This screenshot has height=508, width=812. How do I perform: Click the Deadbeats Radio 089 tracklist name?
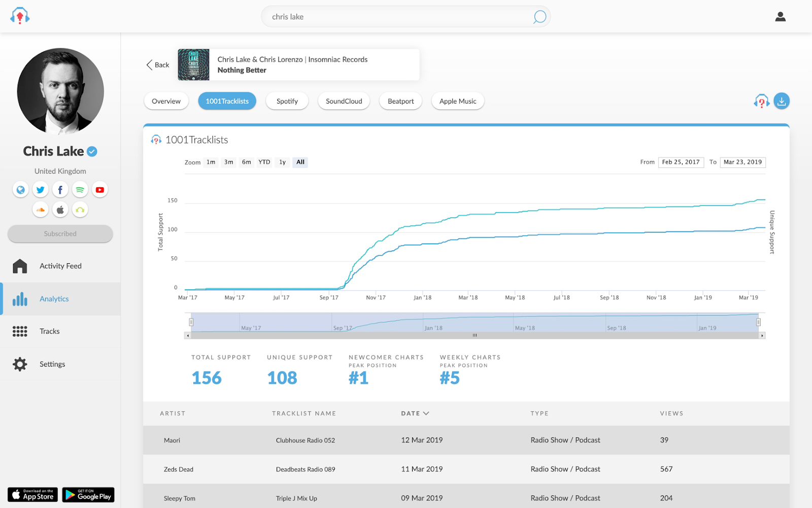tap(306, 469)
